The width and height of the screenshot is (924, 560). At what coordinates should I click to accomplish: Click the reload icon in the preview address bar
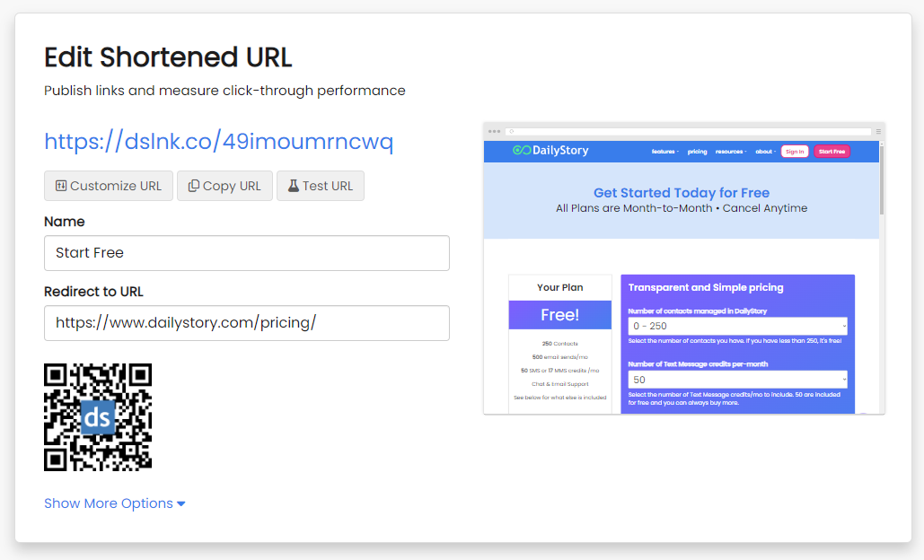pyautogui.click(x=512, y=131)
